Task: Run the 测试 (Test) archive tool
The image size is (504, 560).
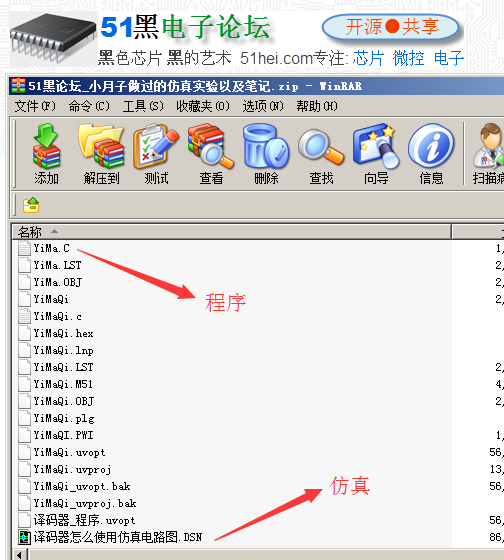Action: (156, 154)
